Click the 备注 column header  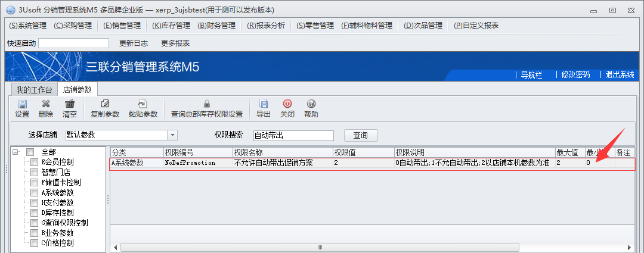pos(624,152)
